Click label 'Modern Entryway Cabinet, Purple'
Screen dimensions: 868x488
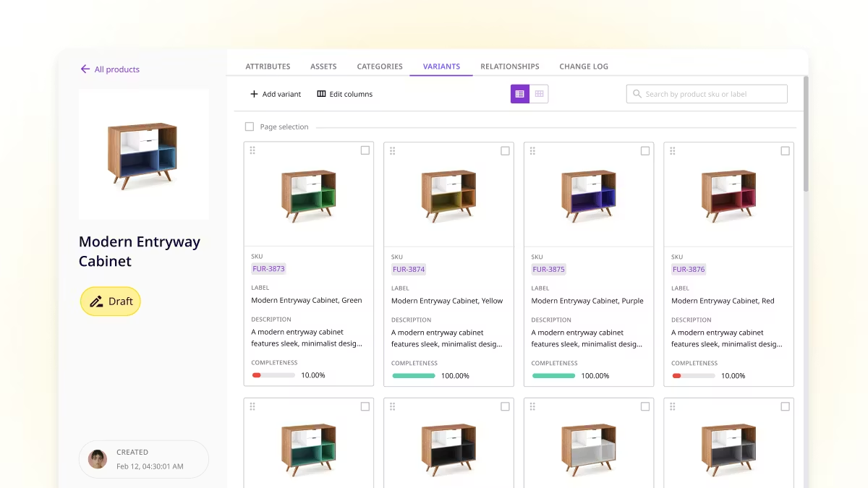coord(587,301)
